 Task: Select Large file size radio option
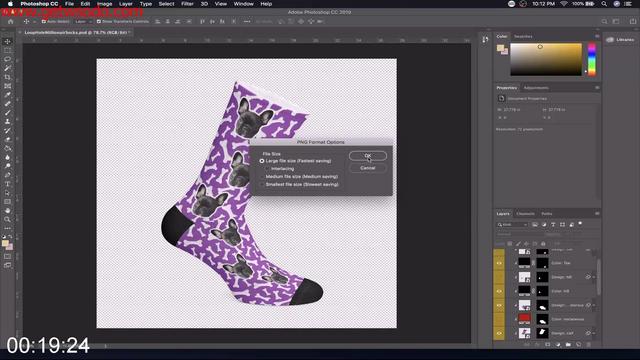click(x=262, y=161)
